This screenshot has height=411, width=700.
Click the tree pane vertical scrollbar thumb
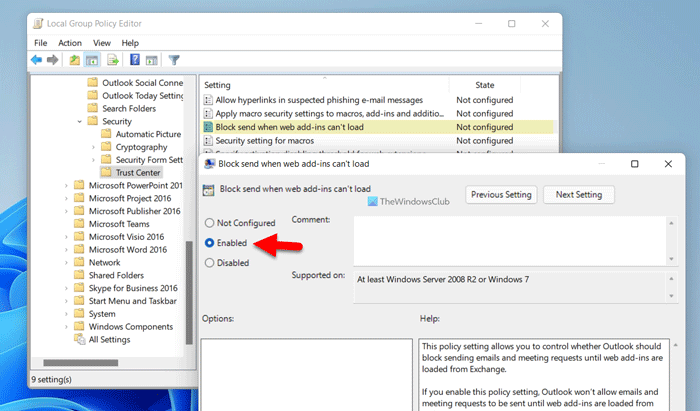[x=189, y=293]
